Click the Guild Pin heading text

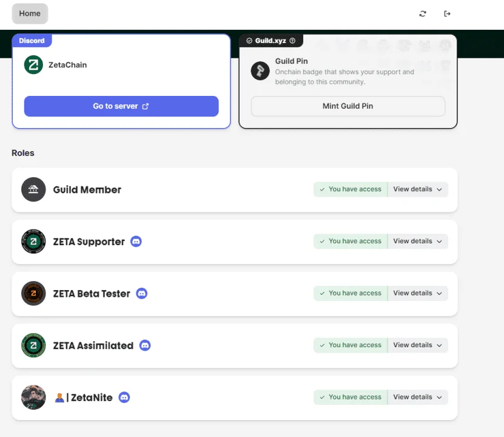click(x=291, y=61)
